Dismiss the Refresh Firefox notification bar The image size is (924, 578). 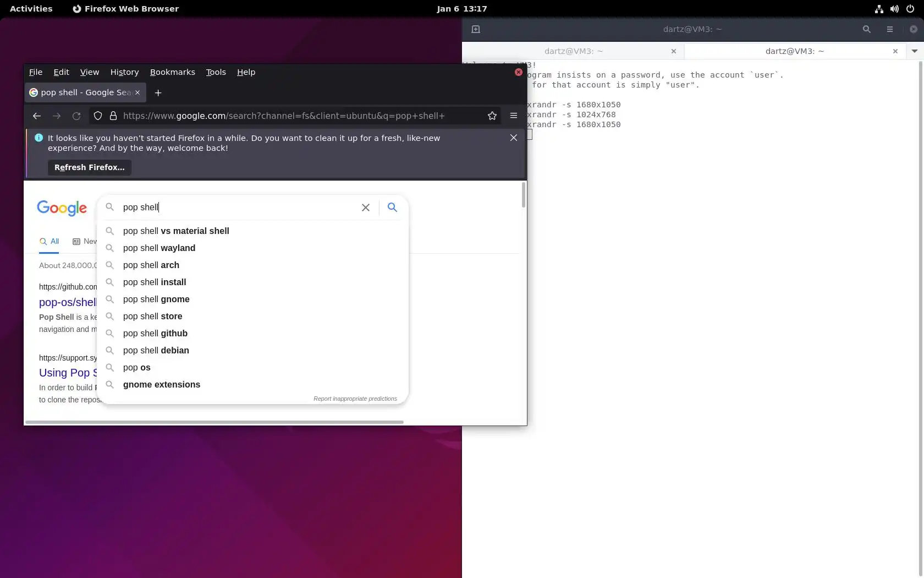[514, 138]
